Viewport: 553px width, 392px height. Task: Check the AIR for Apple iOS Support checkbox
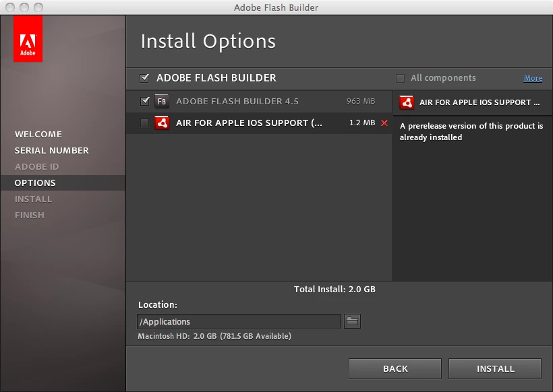coord(144,123)
